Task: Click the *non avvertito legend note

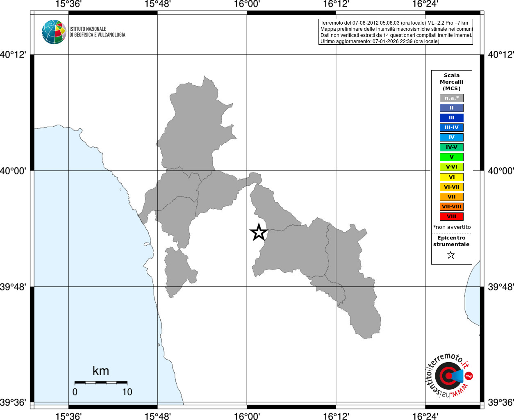Action: 452,227
